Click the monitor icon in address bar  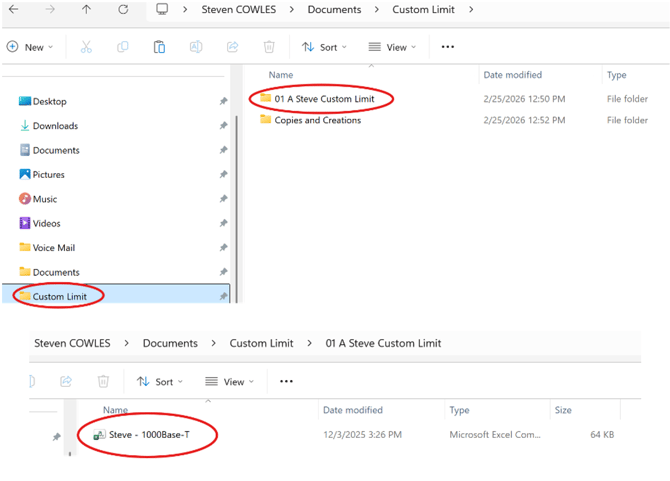[162, 10]
